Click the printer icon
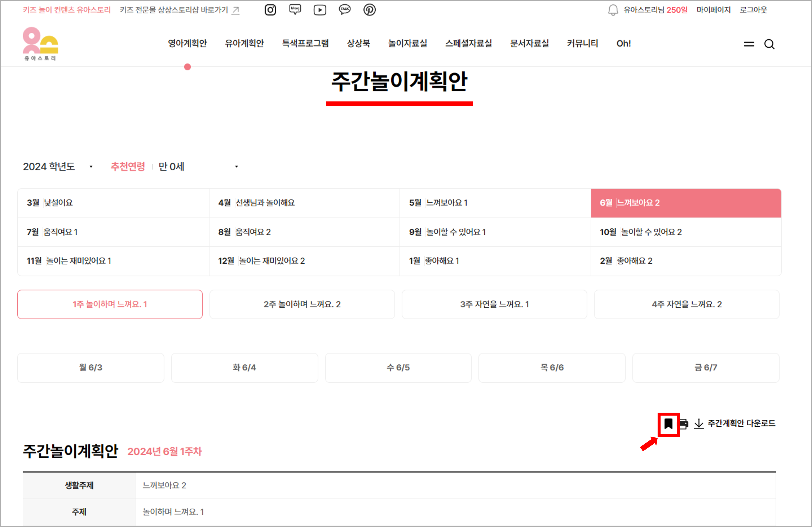Screen dimensions: 812x527 [684, 424]
